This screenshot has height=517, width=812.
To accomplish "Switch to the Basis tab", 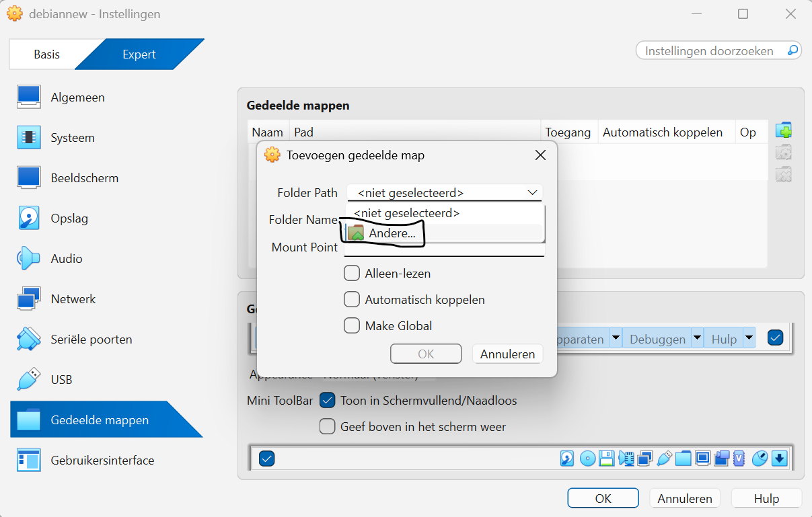I will (47, 54).
